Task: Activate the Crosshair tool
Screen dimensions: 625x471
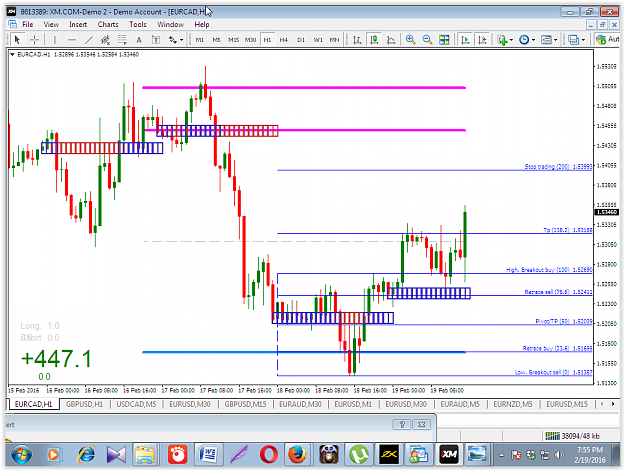Action: 34,39
